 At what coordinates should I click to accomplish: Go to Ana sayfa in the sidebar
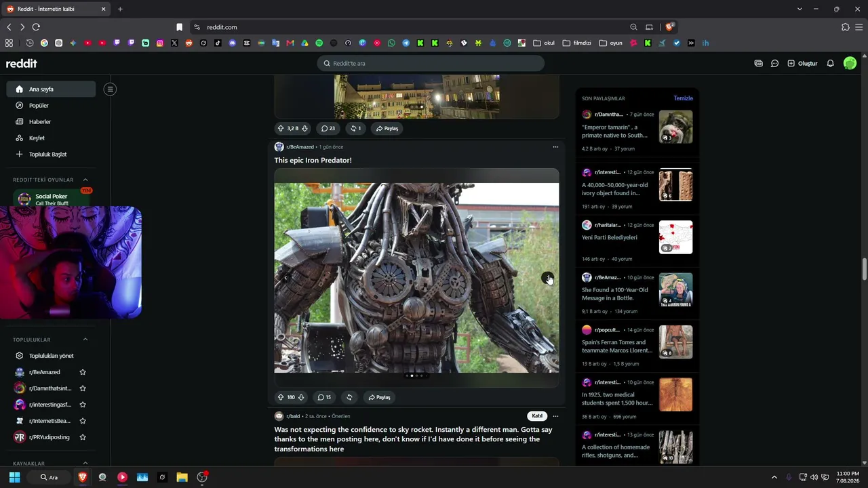[51, 89]
